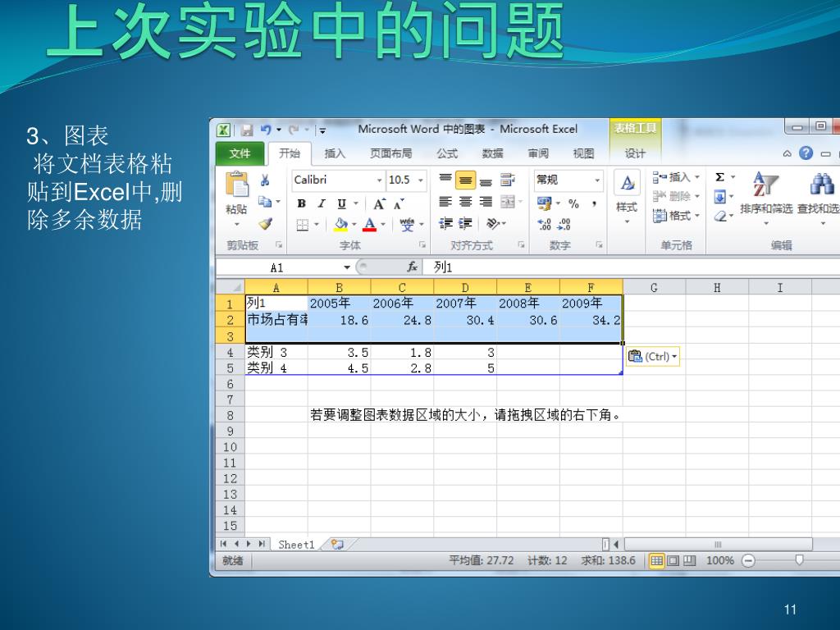
Task: Click the zoom slider handle
Action: [799, 559]
